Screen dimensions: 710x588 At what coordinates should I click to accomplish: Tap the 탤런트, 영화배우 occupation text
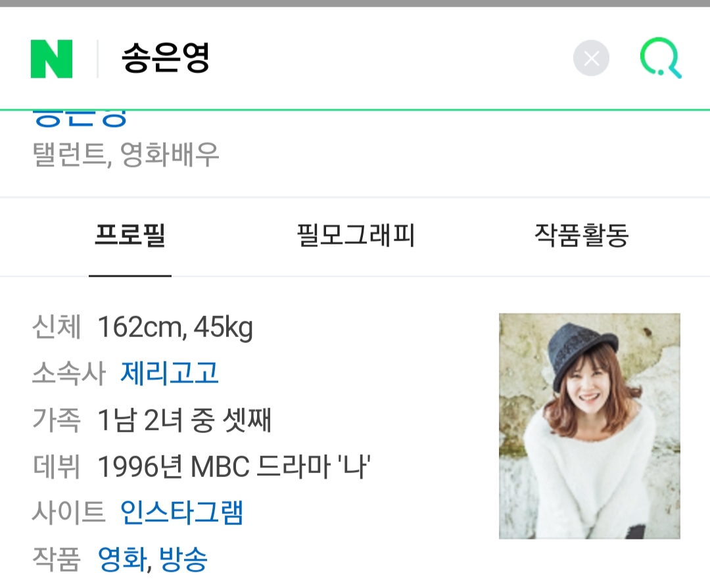pos(126,155)
